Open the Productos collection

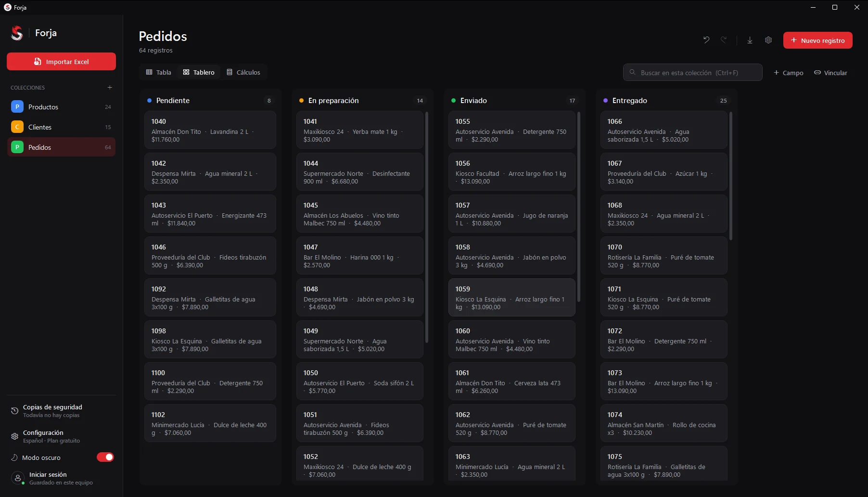tap(61, 107)
